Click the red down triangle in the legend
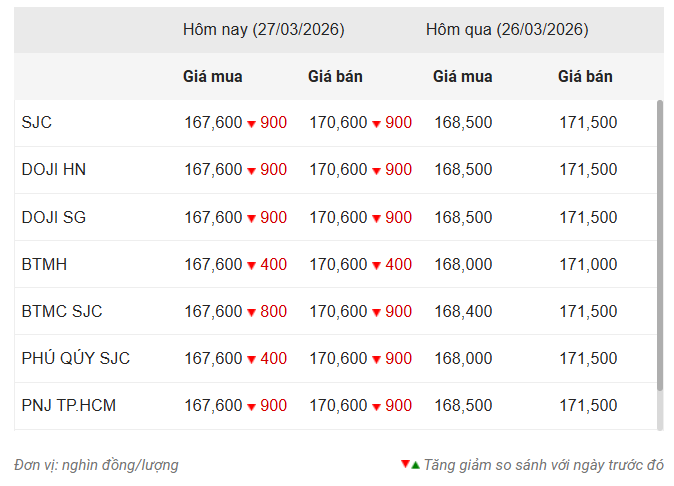The height and width of the screenshot is (486, 674). click(405, 464)
